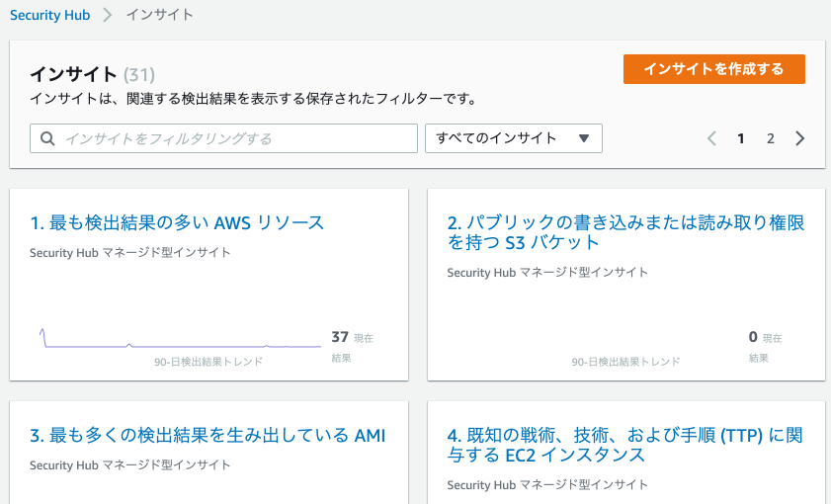Focus the インサイトをフィルタリングする search field
The image size is (831, 504).
tap(223, 138)
